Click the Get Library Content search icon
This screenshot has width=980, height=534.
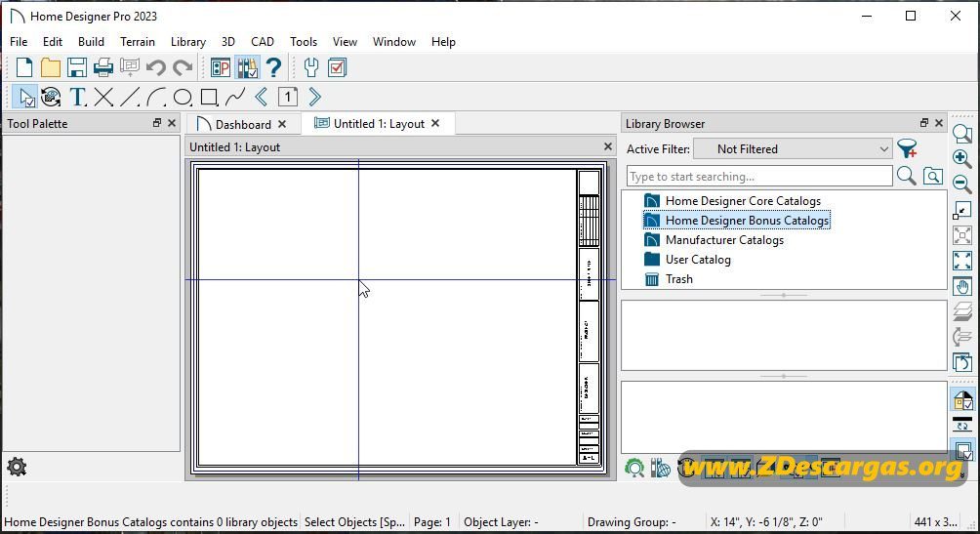634,468
